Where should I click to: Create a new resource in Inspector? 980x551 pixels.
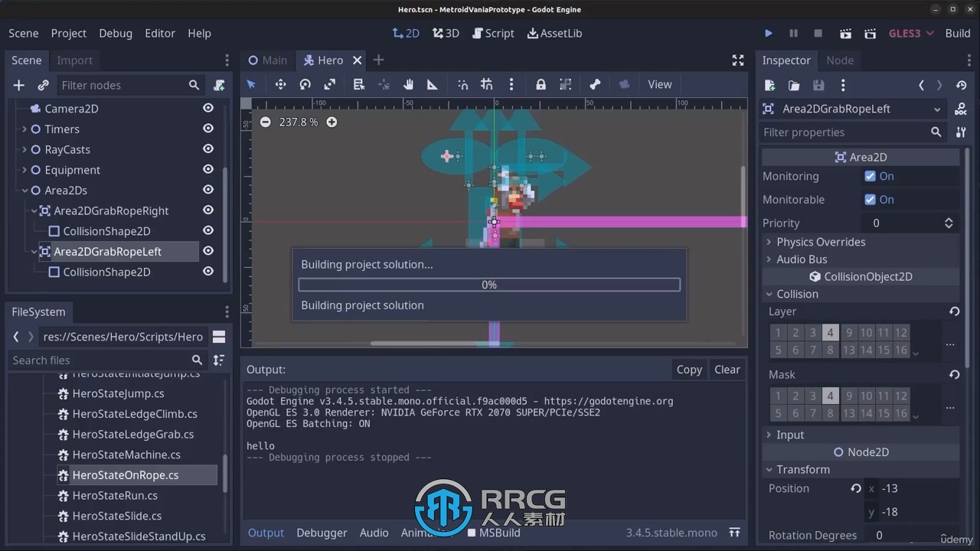coord(769,85)
